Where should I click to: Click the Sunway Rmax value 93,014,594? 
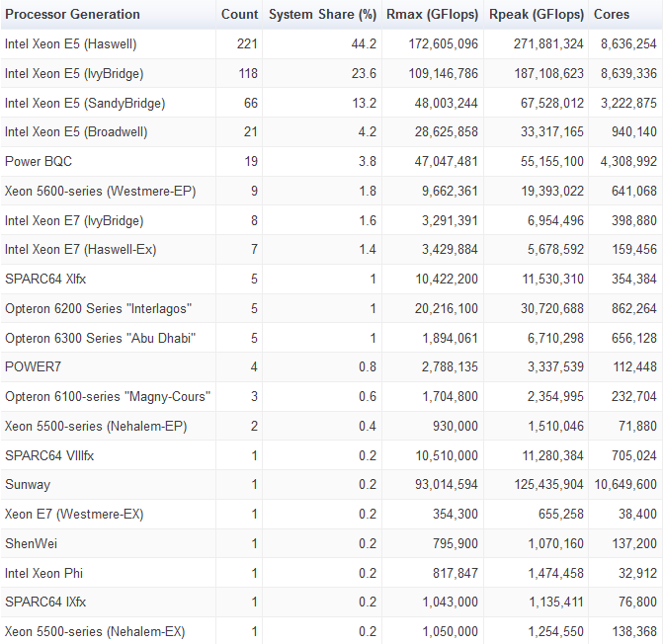(x=446, y=484)
